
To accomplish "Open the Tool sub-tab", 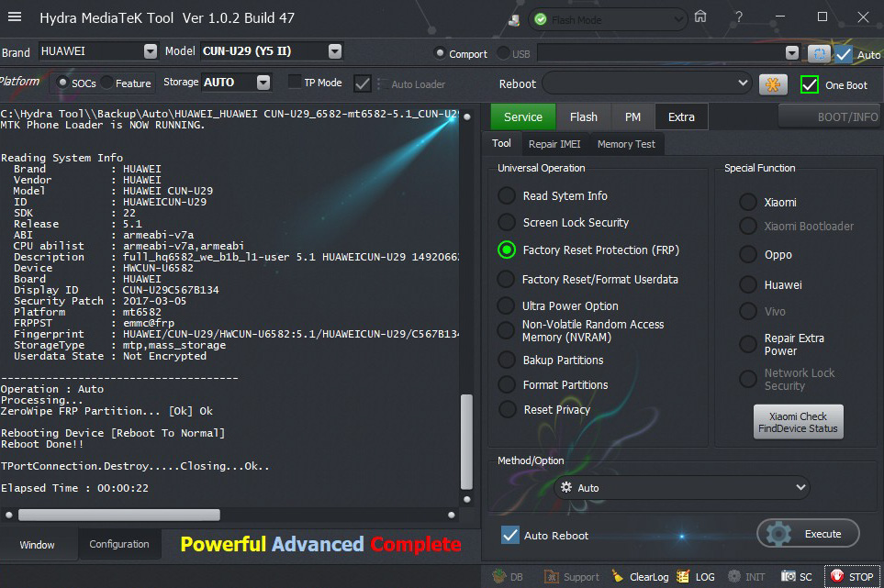I will point(501,144).
